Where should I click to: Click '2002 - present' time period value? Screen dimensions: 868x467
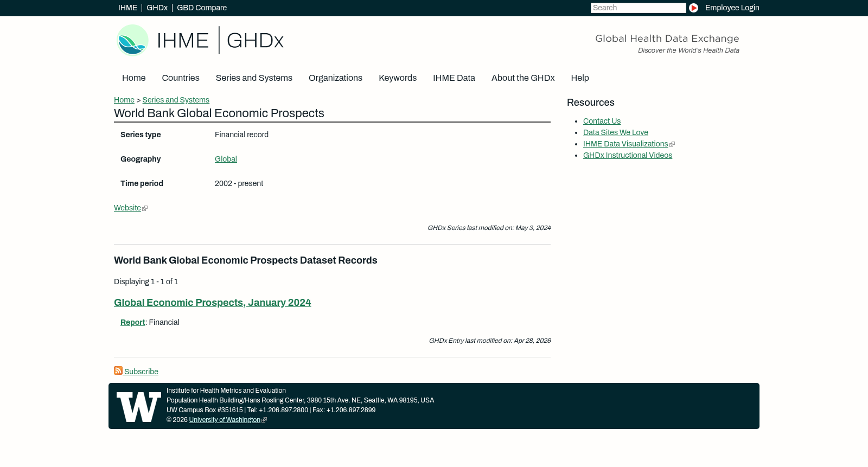tap(239, 184)
